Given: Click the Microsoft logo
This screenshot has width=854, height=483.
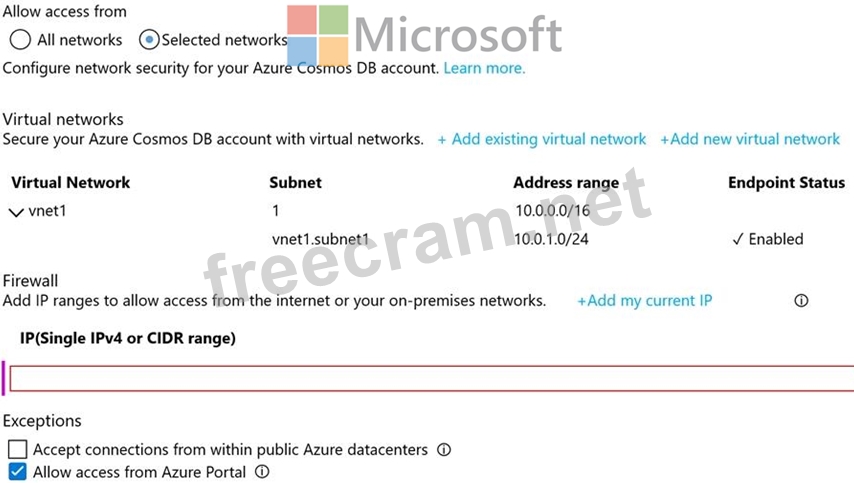Looking at the screenshot, I should [x=425, y=36].
